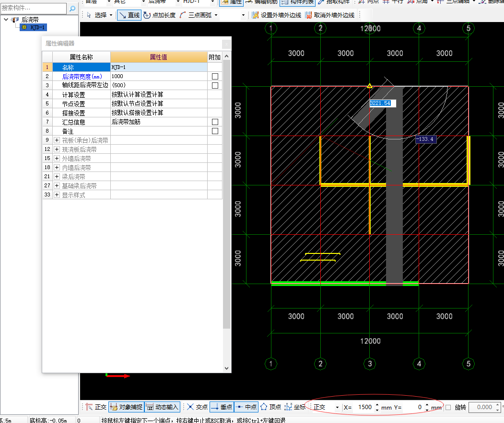Choose the 点加长度 tool
This screenshot has height=423, width=504.
(x=160, y=15)
